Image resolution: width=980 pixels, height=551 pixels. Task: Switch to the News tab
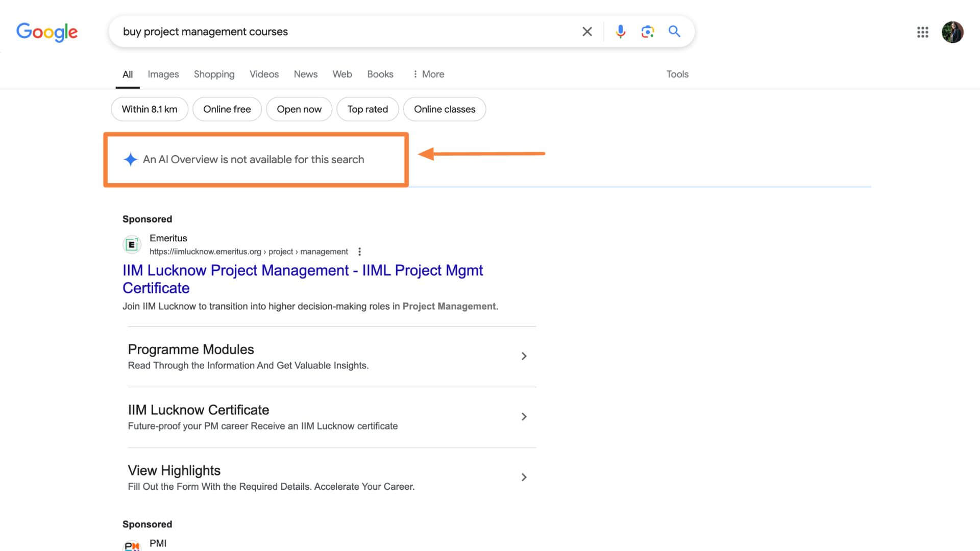coord(306,74)
